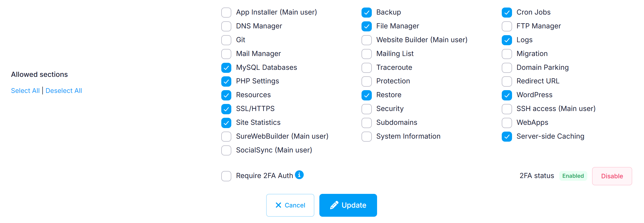Check SSH access (Main user)
This screenshot has width=644, height=223.
tap(507, 109)
